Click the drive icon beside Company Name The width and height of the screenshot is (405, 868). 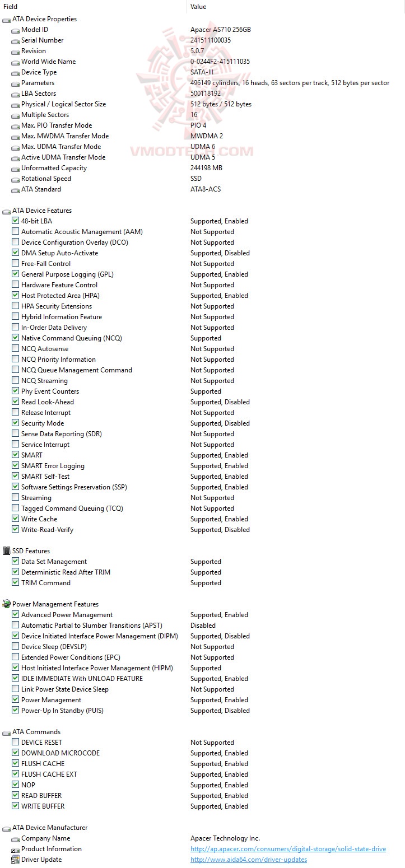point(16,838)
